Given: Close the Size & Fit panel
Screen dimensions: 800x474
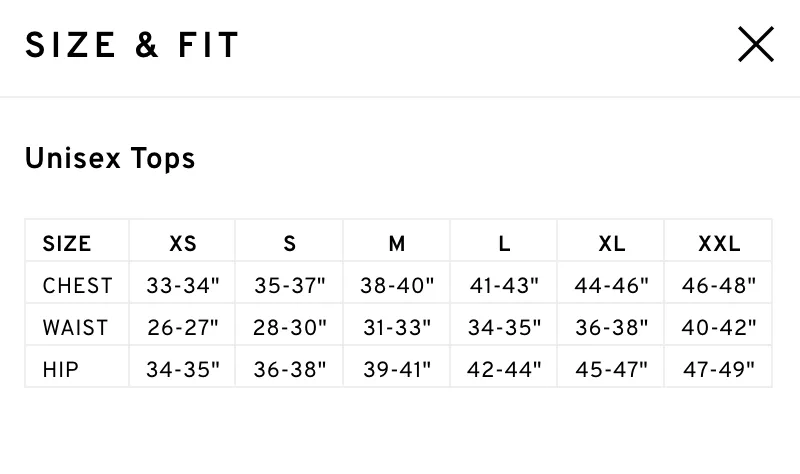Looking at the screenshot, I should click(x=756, y=44).
